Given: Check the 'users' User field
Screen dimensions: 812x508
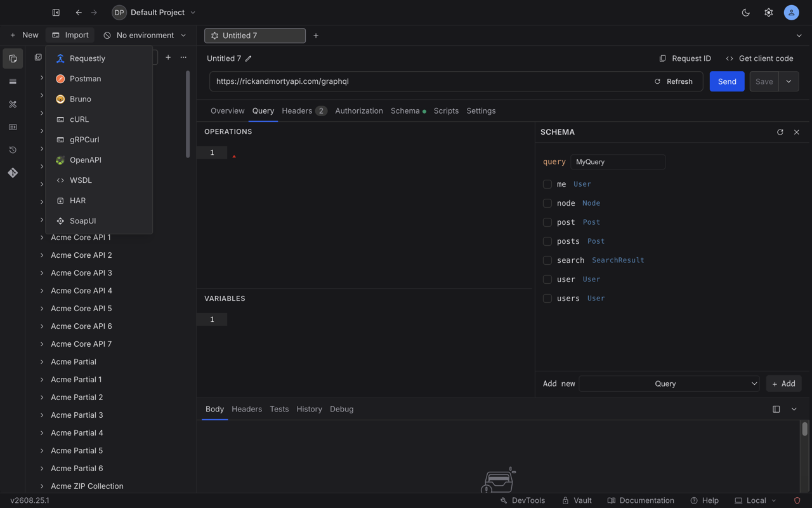Looking at the screenshot, I should [547, 298].
